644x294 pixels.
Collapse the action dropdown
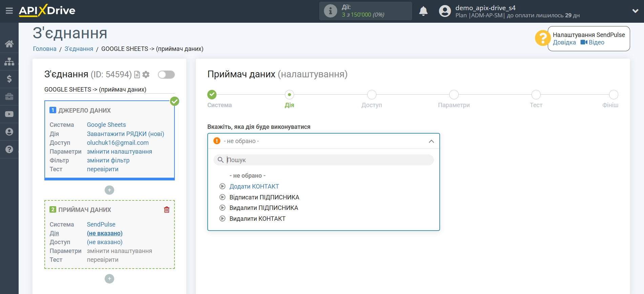click(431, 141)
